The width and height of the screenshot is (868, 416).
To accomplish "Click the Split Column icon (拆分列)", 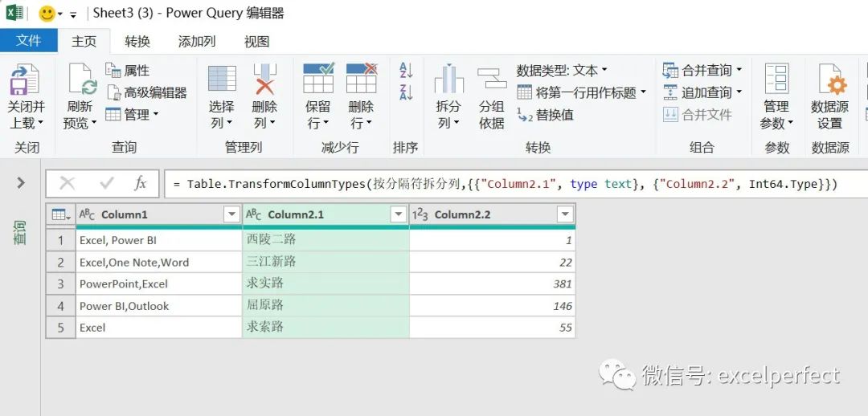I will tap(449, 78).
